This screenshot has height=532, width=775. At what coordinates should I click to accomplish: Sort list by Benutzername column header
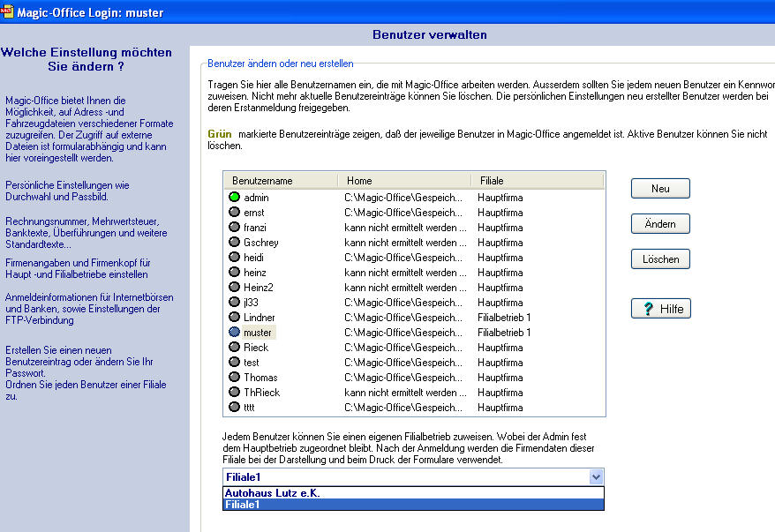click(x=282, y=181)
